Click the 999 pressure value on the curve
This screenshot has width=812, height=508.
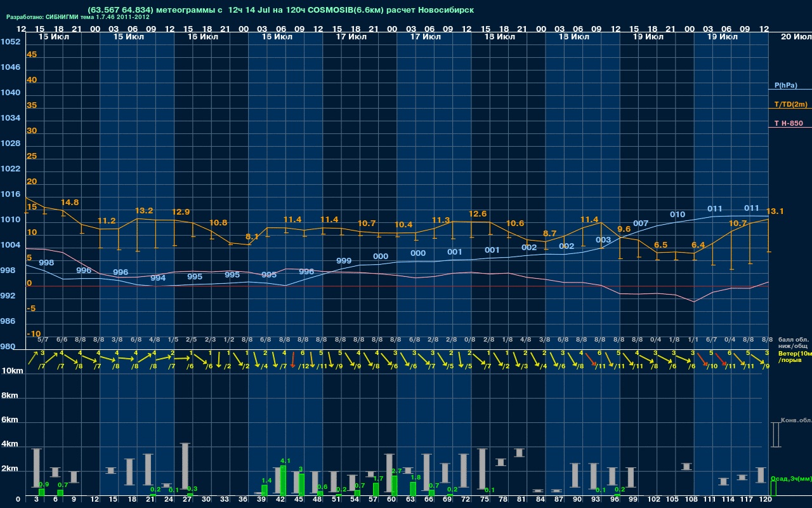[344, 261]
